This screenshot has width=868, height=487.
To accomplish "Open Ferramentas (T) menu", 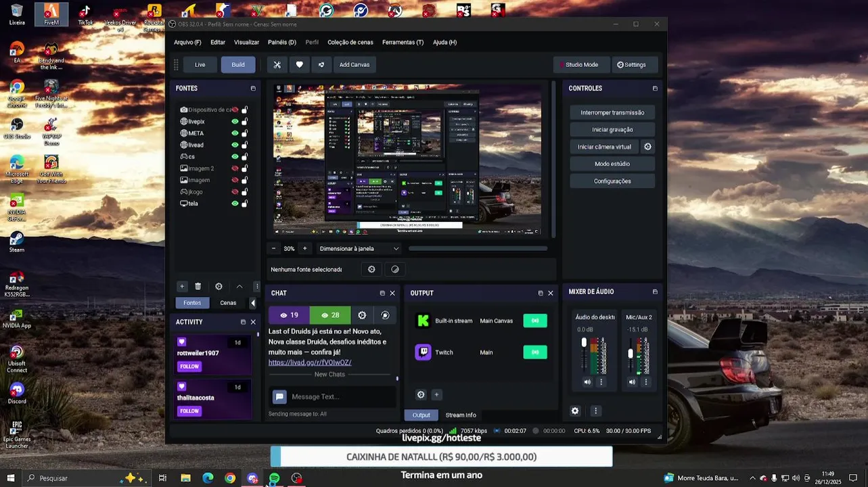I will point(403,42).
